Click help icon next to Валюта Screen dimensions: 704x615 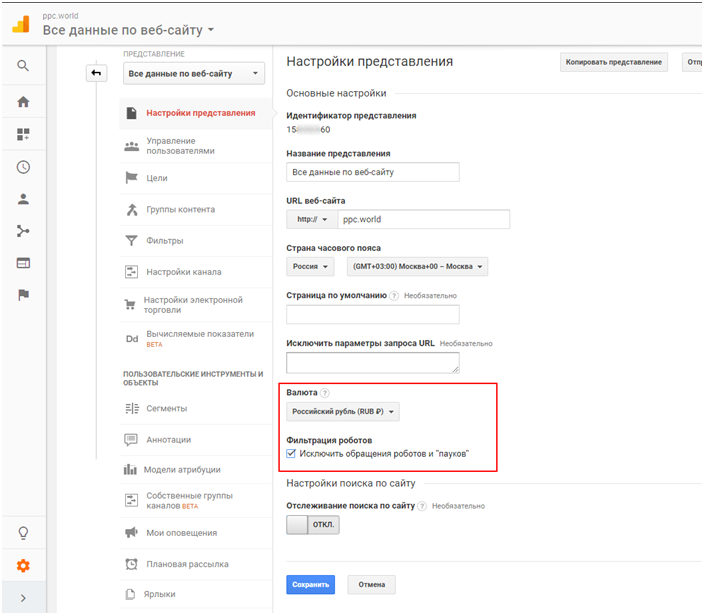click(x=325, y=393)
